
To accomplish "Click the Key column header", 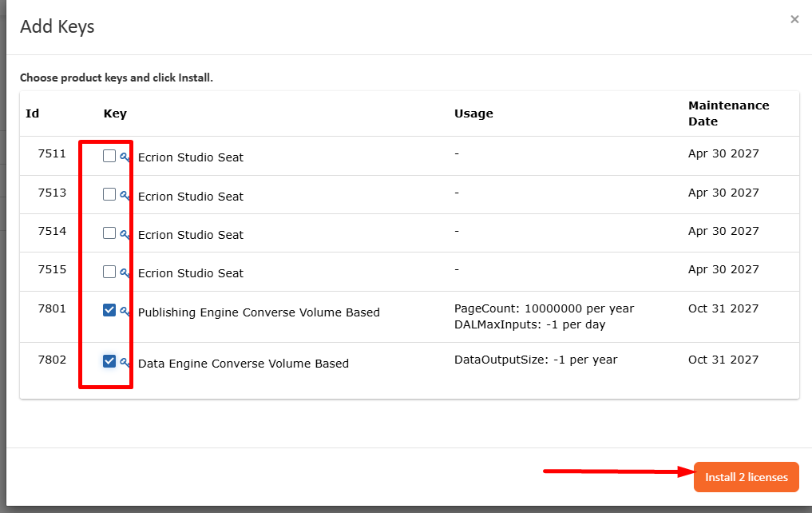I will coord(115,113).
